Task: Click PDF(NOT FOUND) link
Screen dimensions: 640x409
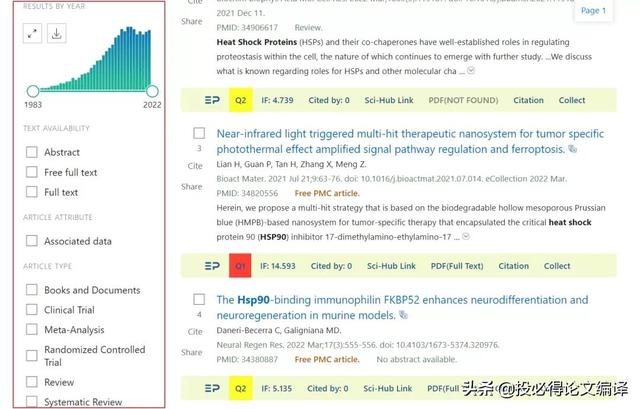Action: (463, 100)
